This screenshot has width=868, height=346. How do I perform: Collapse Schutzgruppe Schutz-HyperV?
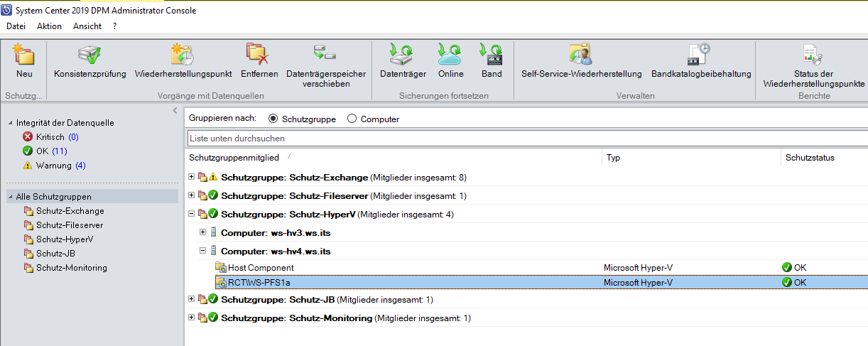(192, 214)
